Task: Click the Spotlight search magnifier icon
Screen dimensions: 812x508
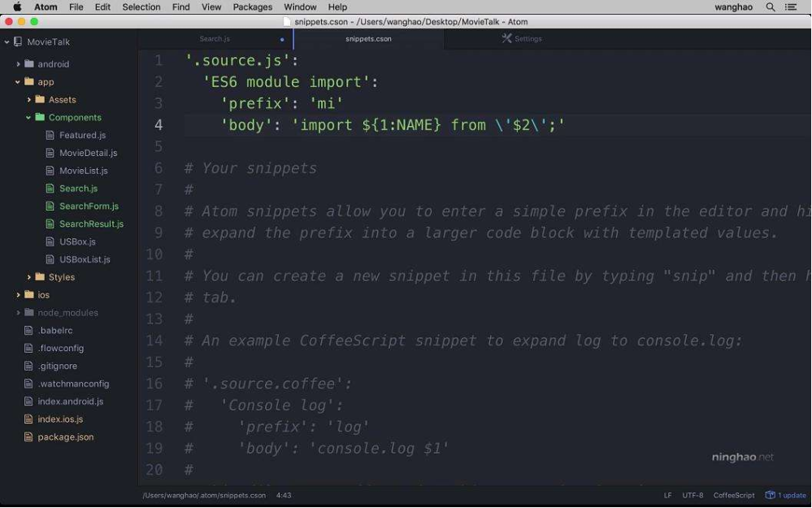Action: [771, 7]
